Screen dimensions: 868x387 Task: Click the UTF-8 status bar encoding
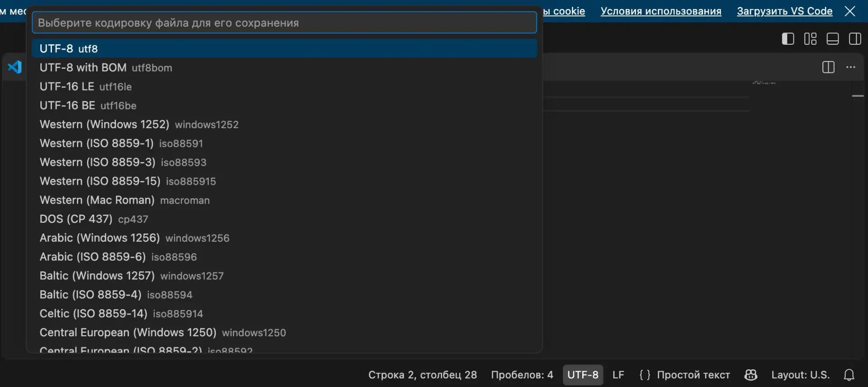point(583,375)
